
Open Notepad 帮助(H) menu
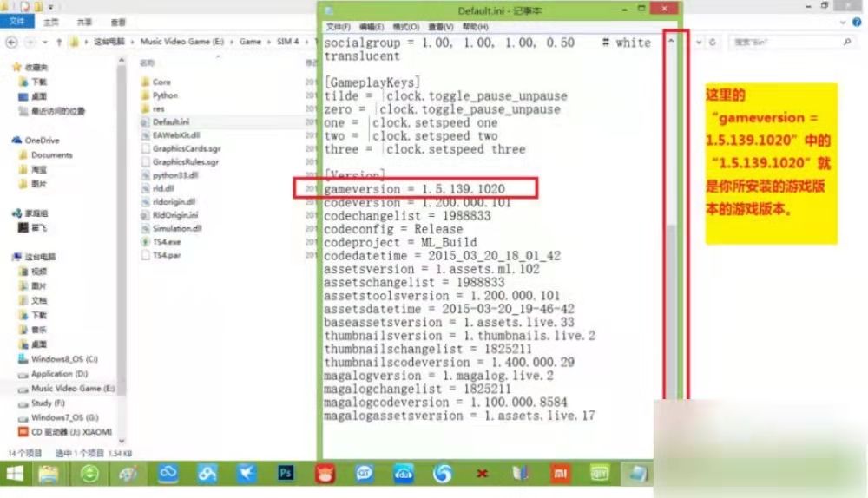click(x=475, y=27)
